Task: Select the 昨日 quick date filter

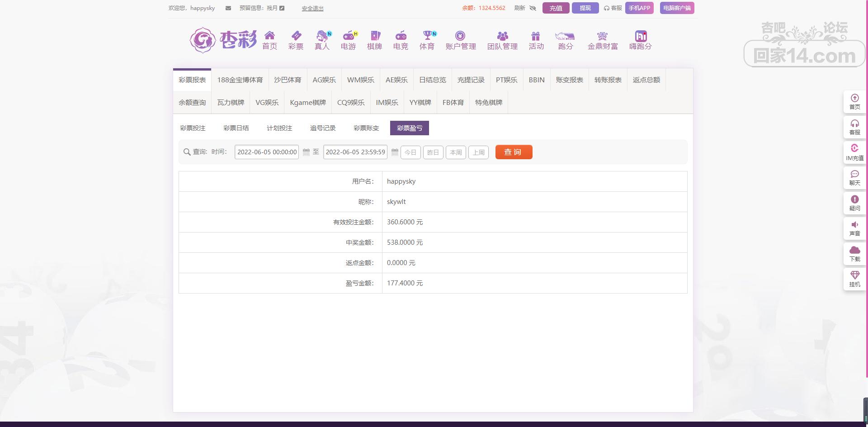Action: pyautogui.click(x=433, y=152)
